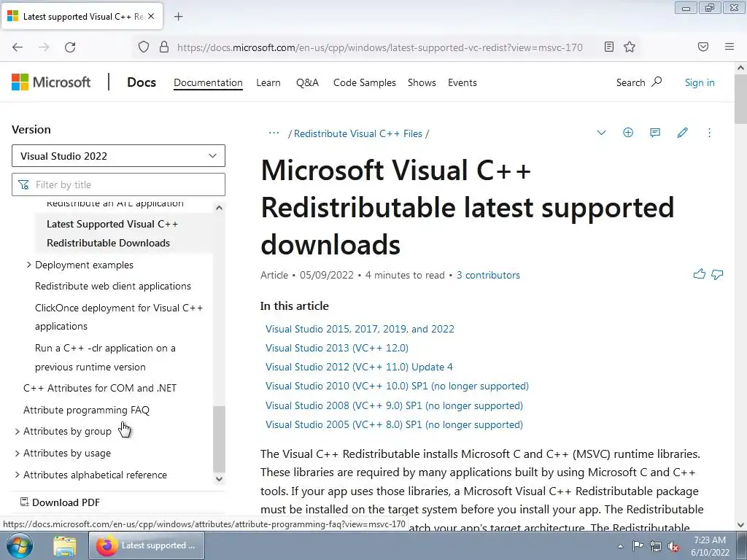Open the Firefox hamburger menu
This screenshot has height=560, width=747.
click(x=729, y=47)
